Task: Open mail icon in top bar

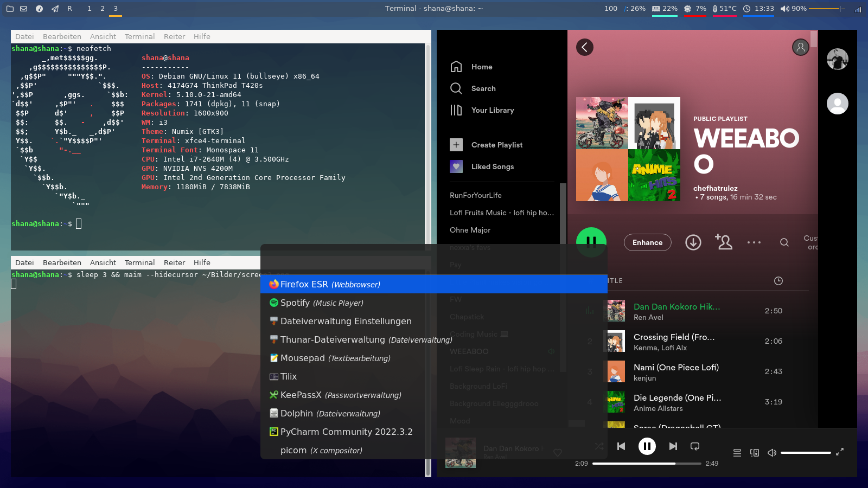Action: coord(24,9)
